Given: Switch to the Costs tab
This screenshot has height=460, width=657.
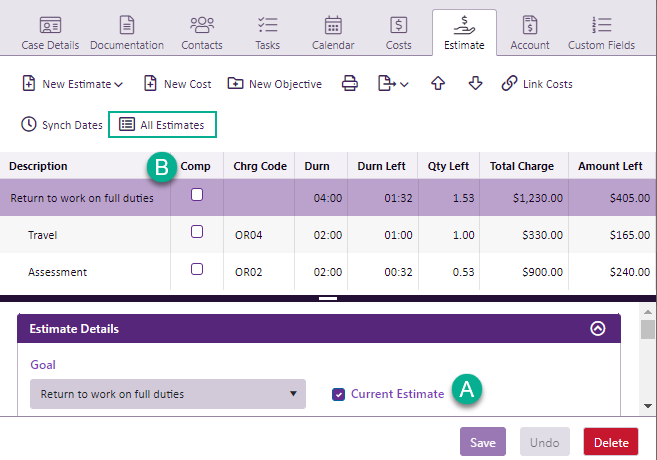Looking at the screenshot, I should 398,32.
